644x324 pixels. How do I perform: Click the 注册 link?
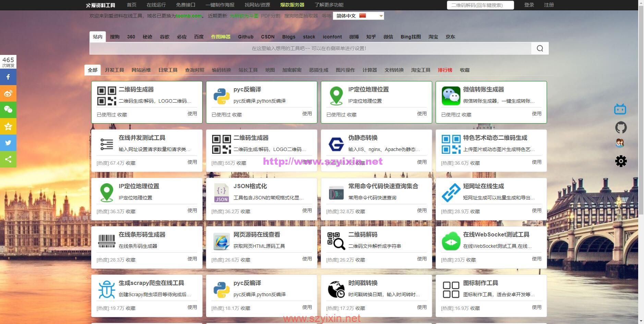pyautogui.click(x=549, y=5)
